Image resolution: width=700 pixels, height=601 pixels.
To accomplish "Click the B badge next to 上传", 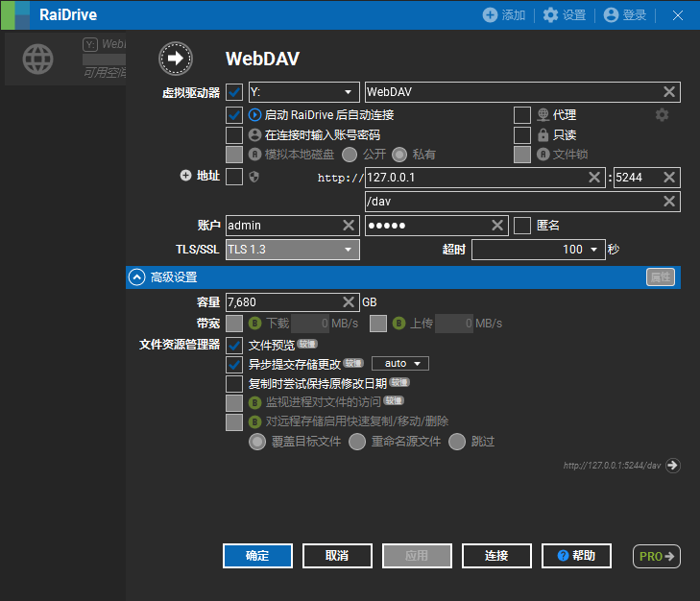I will (x=398, y=323).
